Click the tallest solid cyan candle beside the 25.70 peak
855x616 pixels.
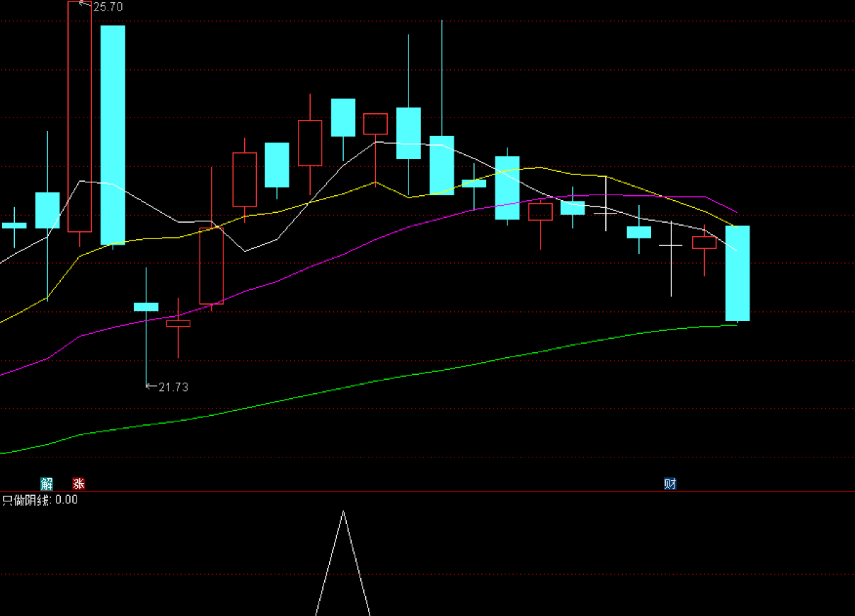click(113, 135)
